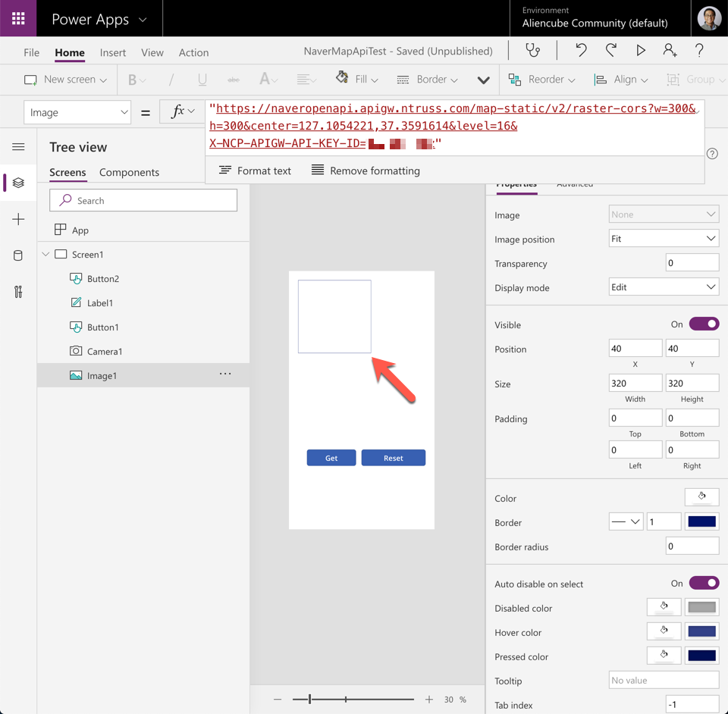This screenshot has width=728, height=714.
Task: Select the View ribbon tab
Action: (152, 52)
